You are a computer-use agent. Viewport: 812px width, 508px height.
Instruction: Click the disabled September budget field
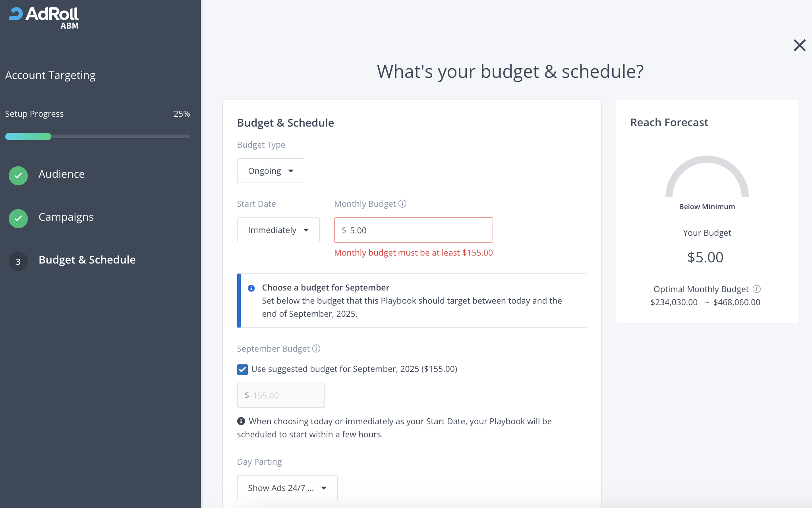click(x=280, y=395)
